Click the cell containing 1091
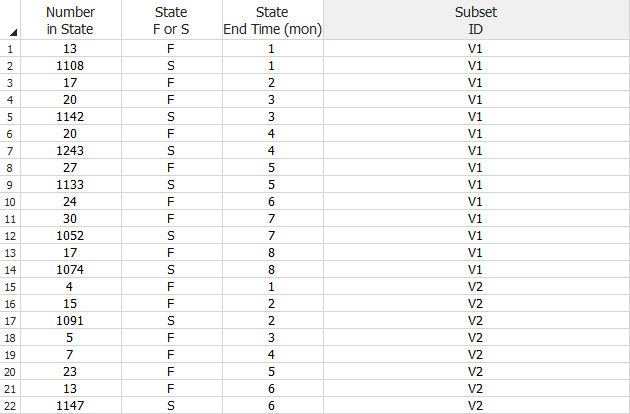Image resolution: width=630 pixels, height=414 pixels. point(70,321)
